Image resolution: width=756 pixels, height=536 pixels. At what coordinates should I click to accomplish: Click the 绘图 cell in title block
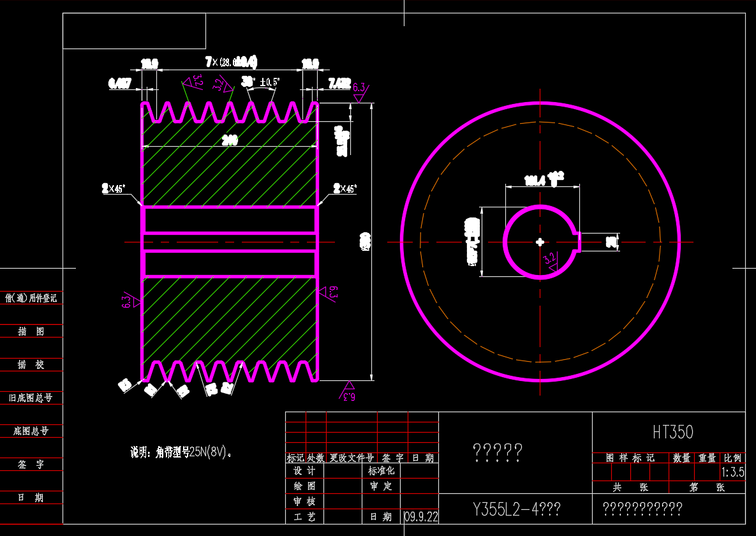pos(304,486)
